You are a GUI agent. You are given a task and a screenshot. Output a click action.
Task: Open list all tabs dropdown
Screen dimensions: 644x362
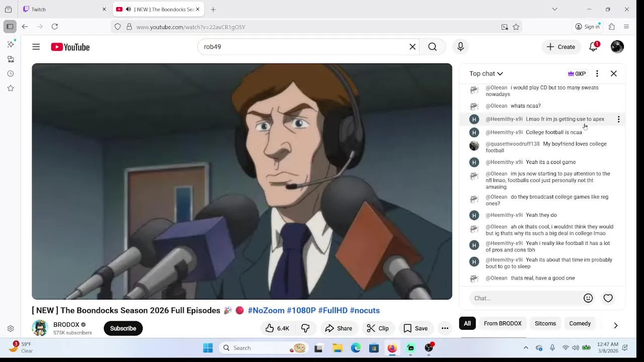554,9
